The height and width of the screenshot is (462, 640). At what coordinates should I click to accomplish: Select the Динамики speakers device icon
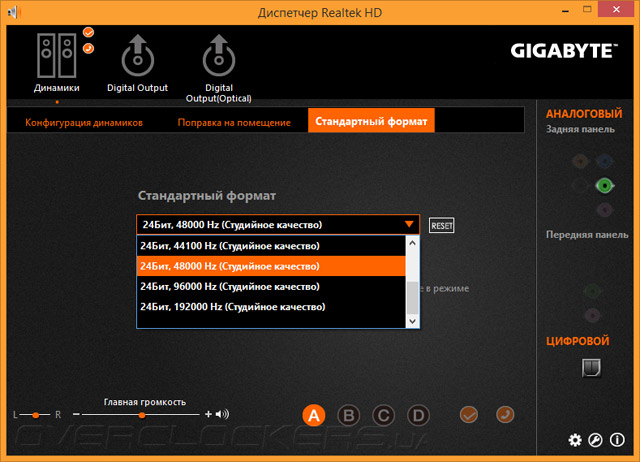click(56, 56)
